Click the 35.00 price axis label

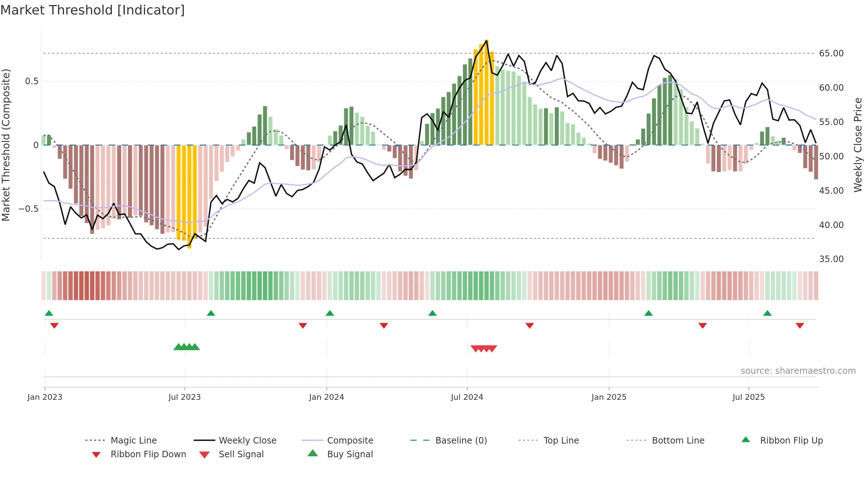[x=831, y=259]
